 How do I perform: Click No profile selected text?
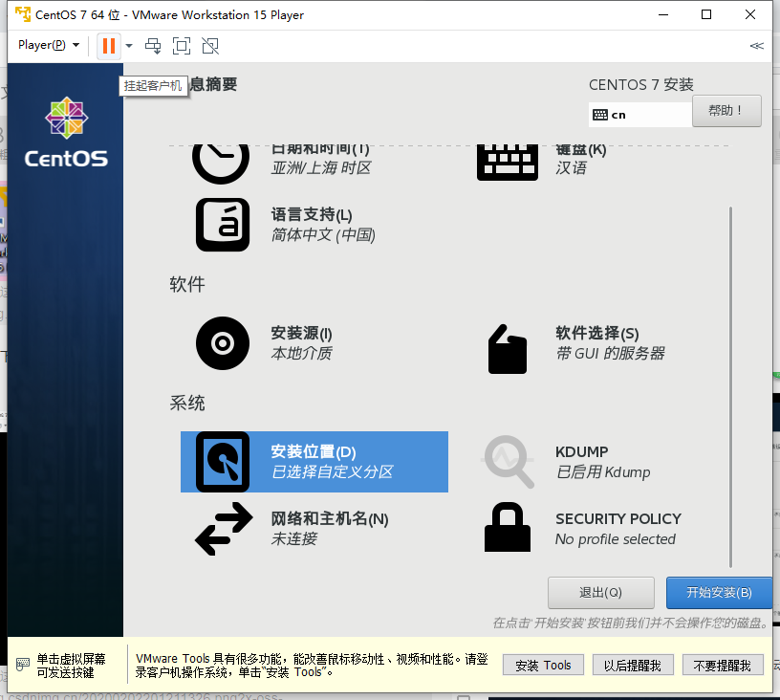616,539
